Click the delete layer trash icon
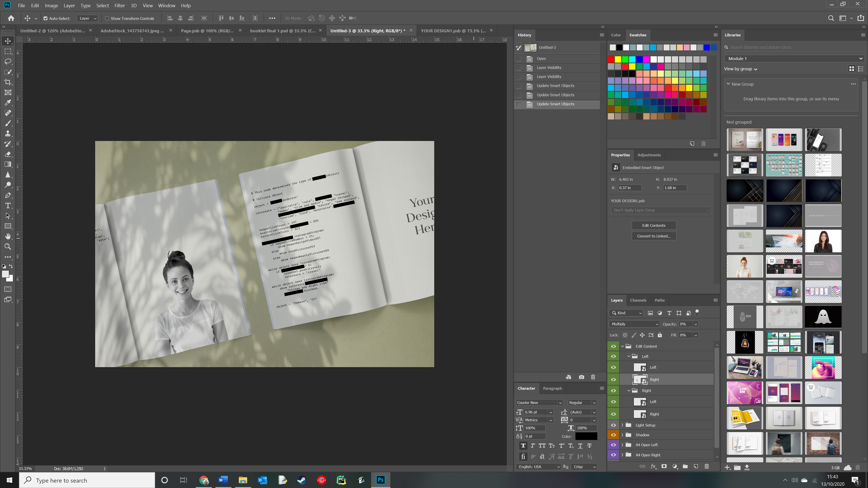The height and width of the screenshot is (488, 868). click(x=707, y=467)
